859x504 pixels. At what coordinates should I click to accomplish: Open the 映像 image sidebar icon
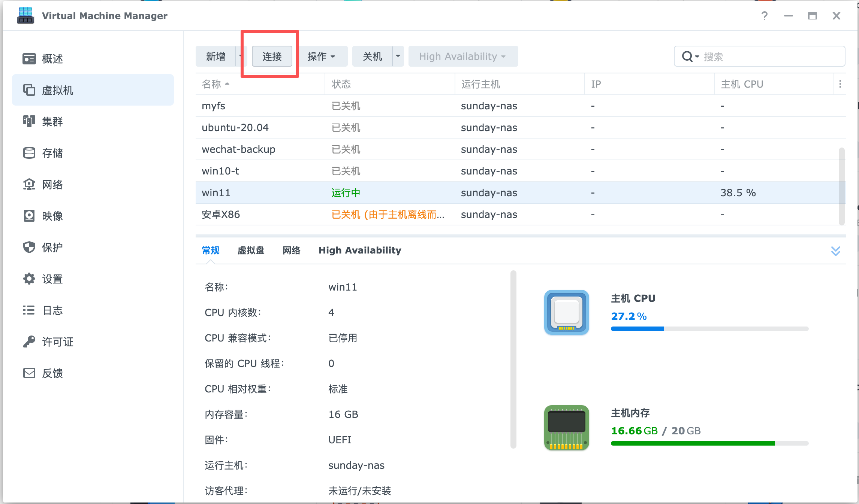(x=29, y=216)
